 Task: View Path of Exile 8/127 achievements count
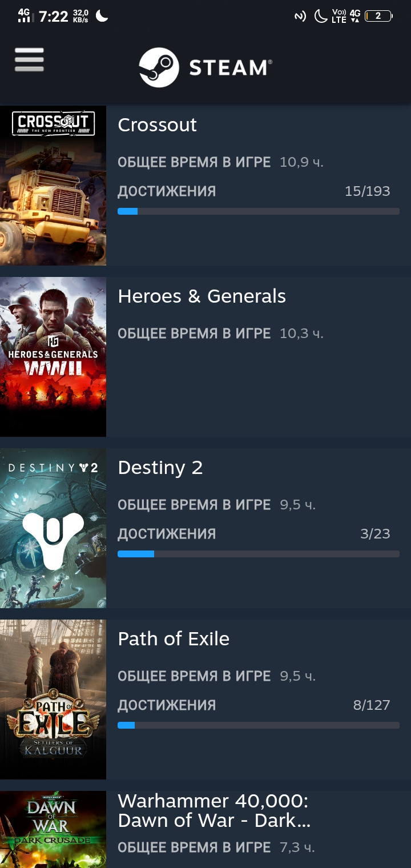(x=372, y=705)
